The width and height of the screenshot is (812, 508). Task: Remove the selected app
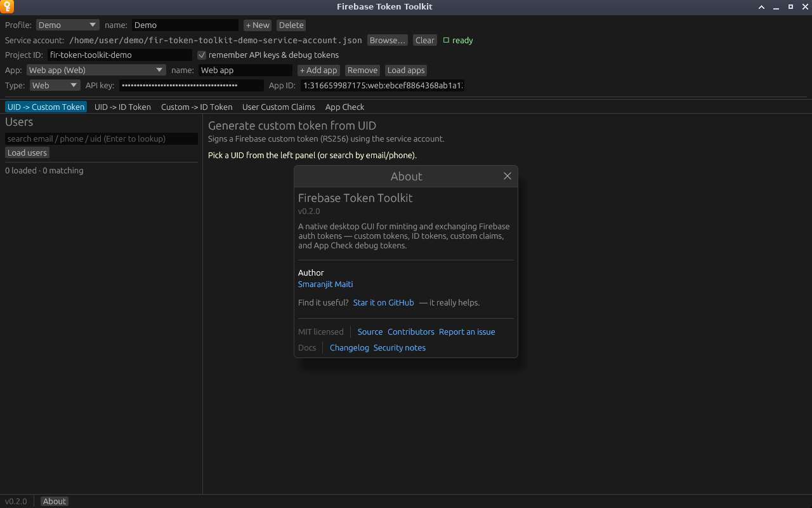tap(362, 70)
